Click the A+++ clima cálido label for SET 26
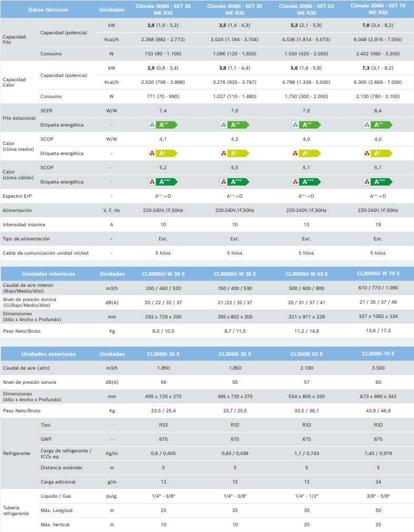The height and width of the screenshot is (532, 414). pyautogui.click(x=163, y=182)
